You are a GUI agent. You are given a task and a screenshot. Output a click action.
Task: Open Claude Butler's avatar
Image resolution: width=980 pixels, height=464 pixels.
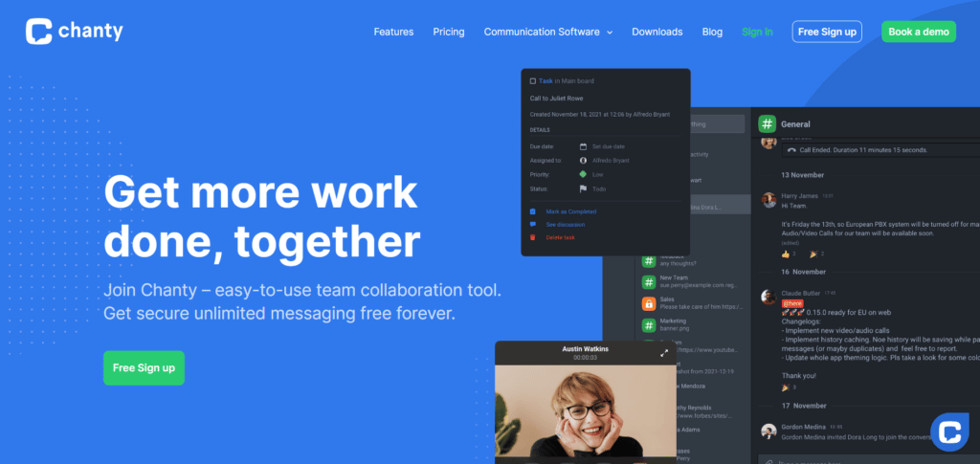768,297
